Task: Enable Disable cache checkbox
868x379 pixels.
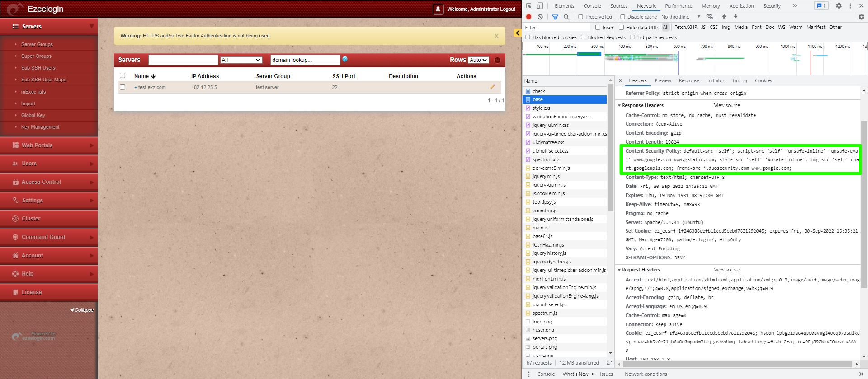Action: pos(623,17)
